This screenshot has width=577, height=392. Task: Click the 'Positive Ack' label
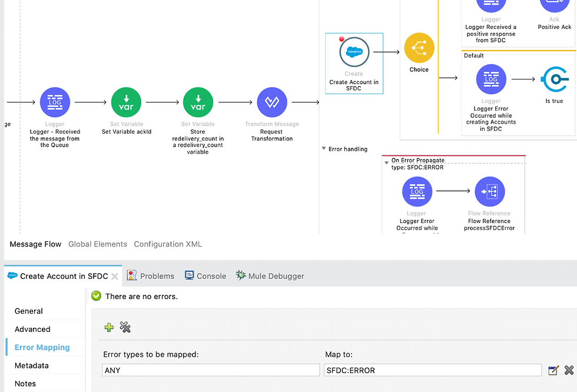click(x=555, y=27)
